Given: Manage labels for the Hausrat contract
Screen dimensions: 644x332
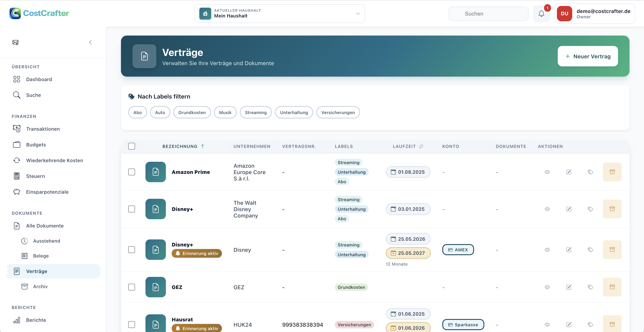Looking at the screenshot, I should [590, 325].
